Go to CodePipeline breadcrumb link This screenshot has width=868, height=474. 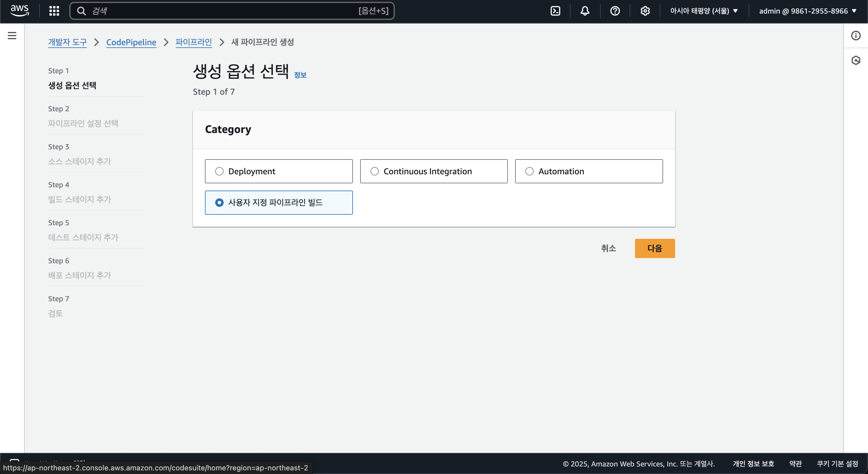point(131,42)
